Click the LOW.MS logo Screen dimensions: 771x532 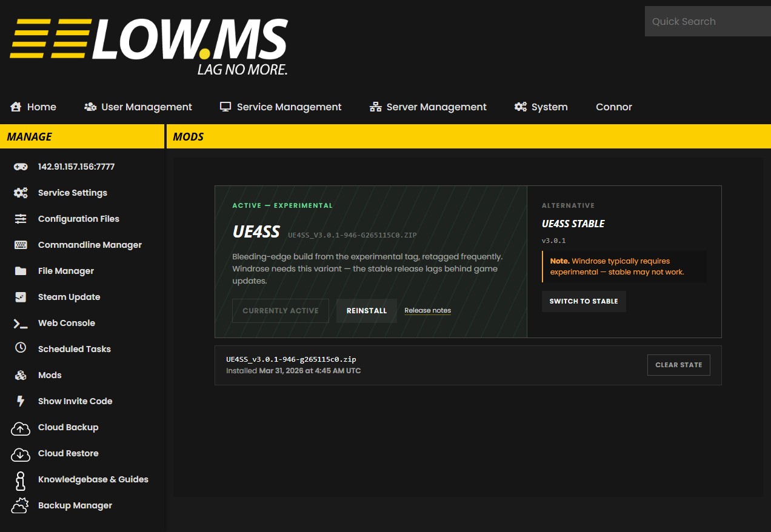click(x=149, y=46)
